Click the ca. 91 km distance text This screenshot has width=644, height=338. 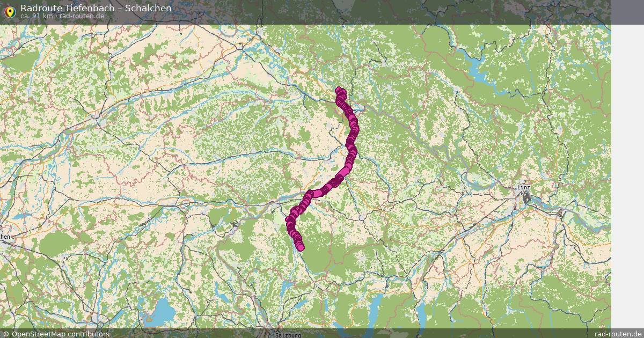click(x=36, y=16)
